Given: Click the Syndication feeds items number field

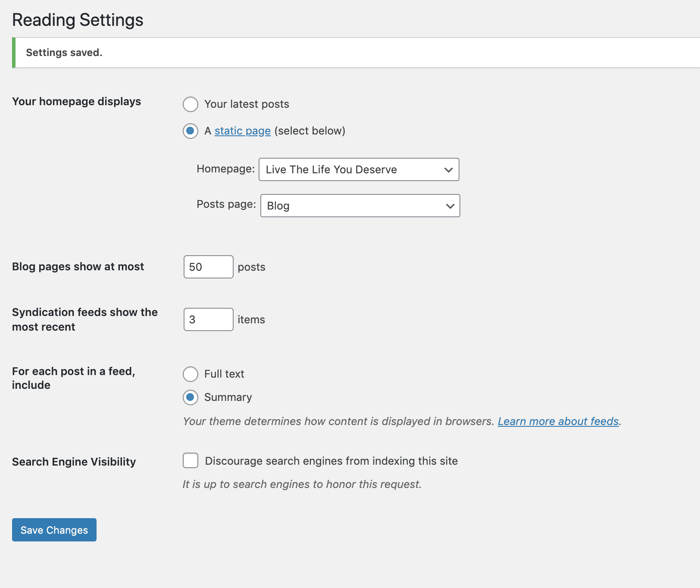Looking at the screenshot, I should [209, 319].
